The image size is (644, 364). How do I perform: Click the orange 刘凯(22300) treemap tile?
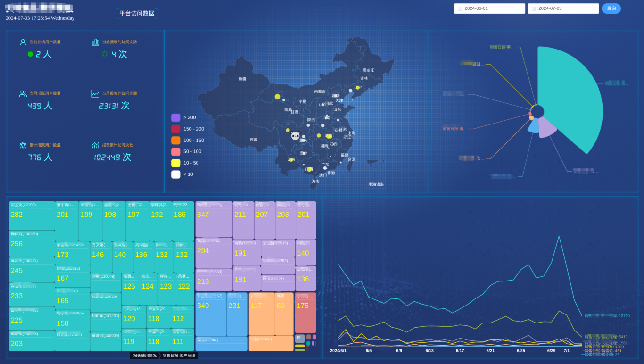point(271,343)
